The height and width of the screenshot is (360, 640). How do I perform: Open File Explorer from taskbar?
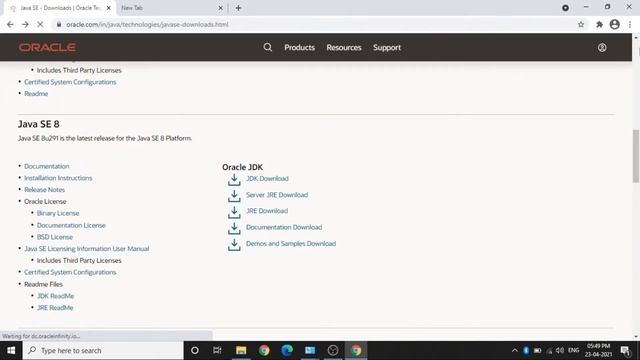pos(241,350)
